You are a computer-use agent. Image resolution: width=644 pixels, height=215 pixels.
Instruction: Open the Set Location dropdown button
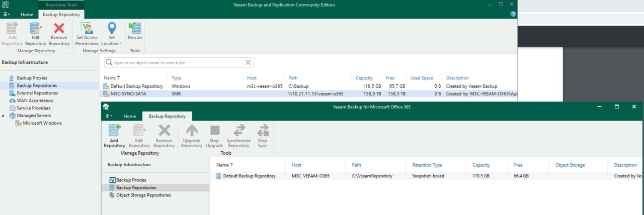pos(112,34)
